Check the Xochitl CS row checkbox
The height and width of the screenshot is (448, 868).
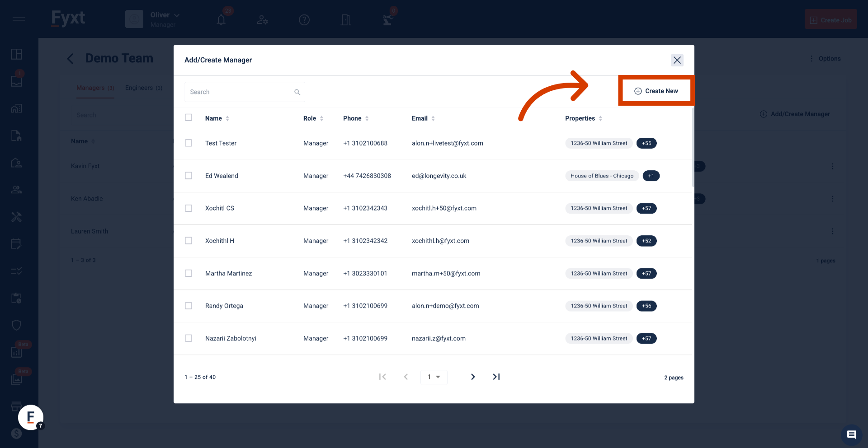pyautogui.click(x=189, y=208)
